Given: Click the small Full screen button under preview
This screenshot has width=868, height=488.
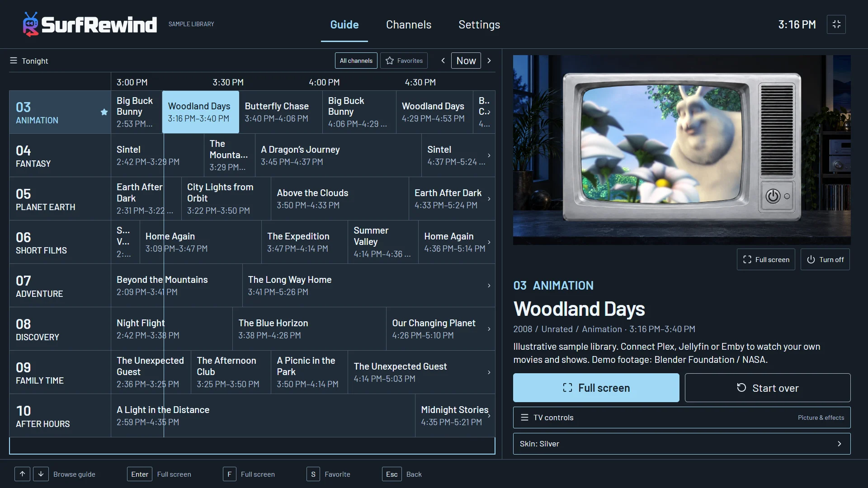Looking at the screenshot, I should [766, 259].
